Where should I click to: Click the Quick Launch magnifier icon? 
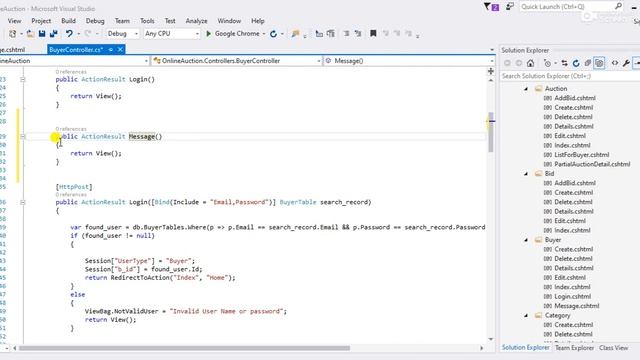(x=619, y=6)
